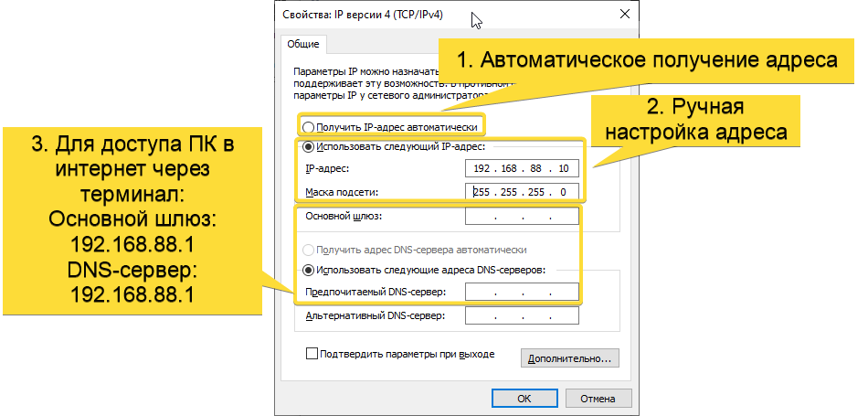
Task: Click the Основной шлюз input field
Action: [522, 217]
